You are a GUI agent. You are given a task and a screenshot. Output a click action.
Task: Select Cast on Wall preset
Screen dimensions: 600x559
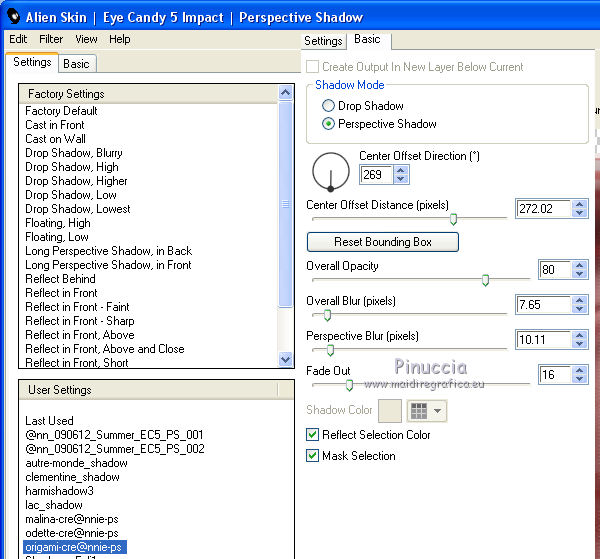[x=55, y=139]
